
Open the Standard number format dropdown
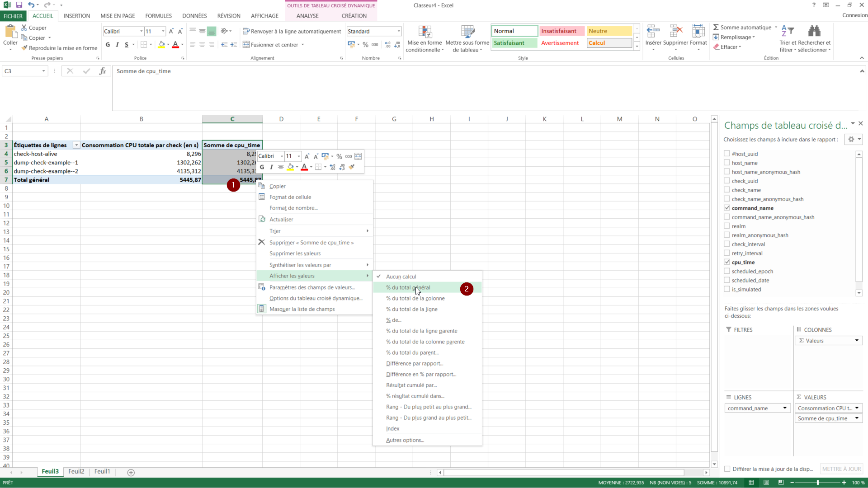pos(399,31)
